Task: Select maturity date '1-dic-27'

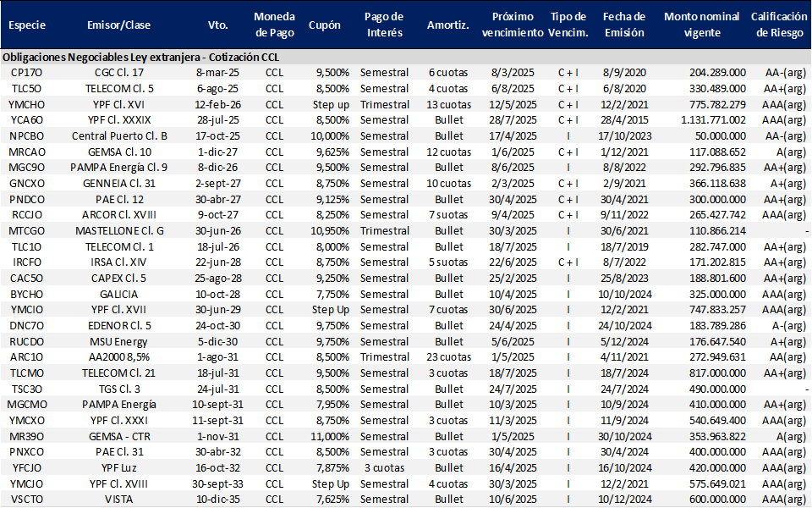Action: [x=217, y=152]
